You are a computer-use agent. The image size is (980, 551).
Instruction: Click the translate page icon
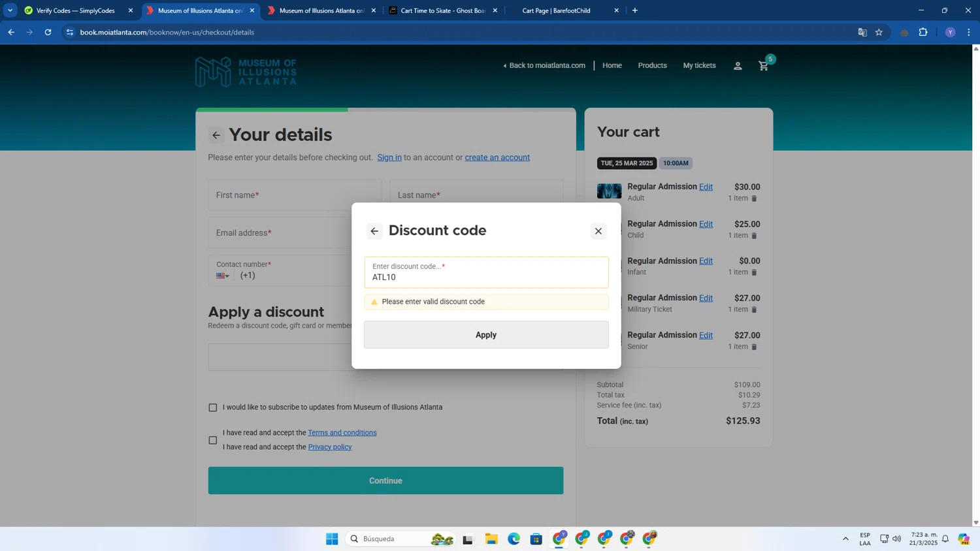click(x=862, y=32)
